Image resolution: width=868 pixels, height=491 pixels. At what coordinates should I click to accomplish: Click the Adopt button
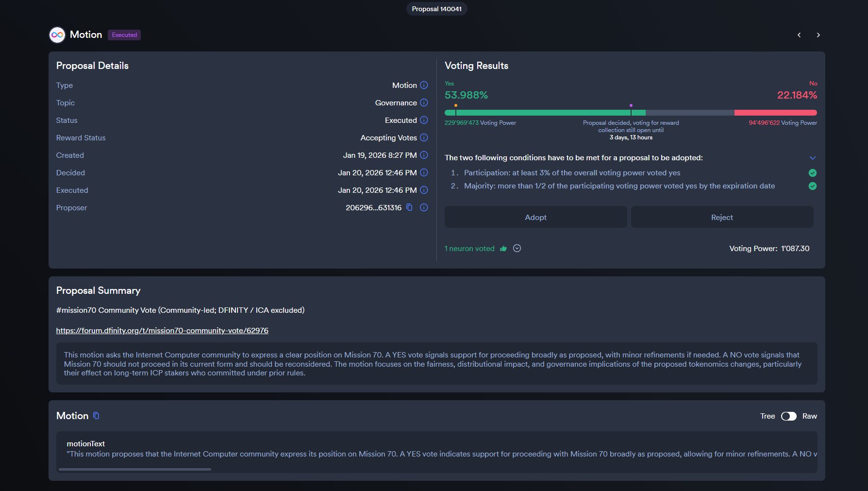point(536,217)
